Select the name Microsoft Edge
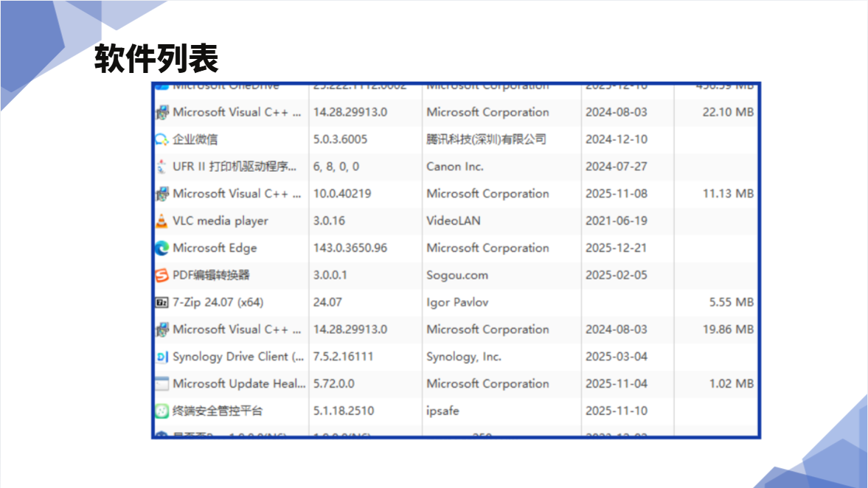This screenshot has height=488, width=868. (215, 248)
